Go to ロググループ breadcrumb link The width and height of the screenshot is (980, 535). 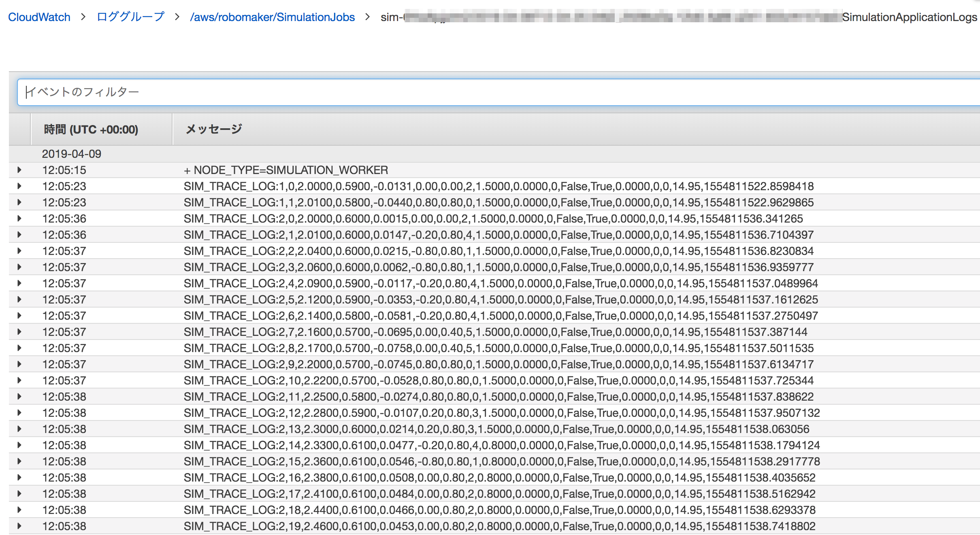coord(130,17)
